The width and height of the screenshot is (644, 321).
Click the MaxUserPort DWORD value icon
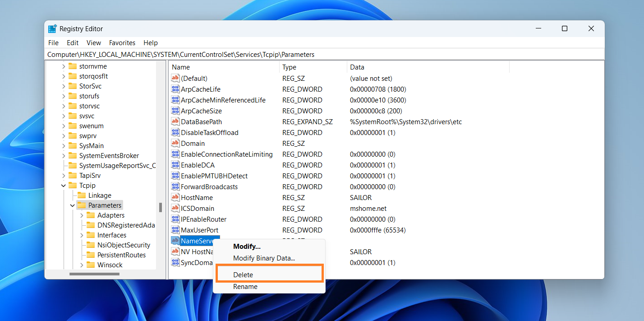click(175, 230)
